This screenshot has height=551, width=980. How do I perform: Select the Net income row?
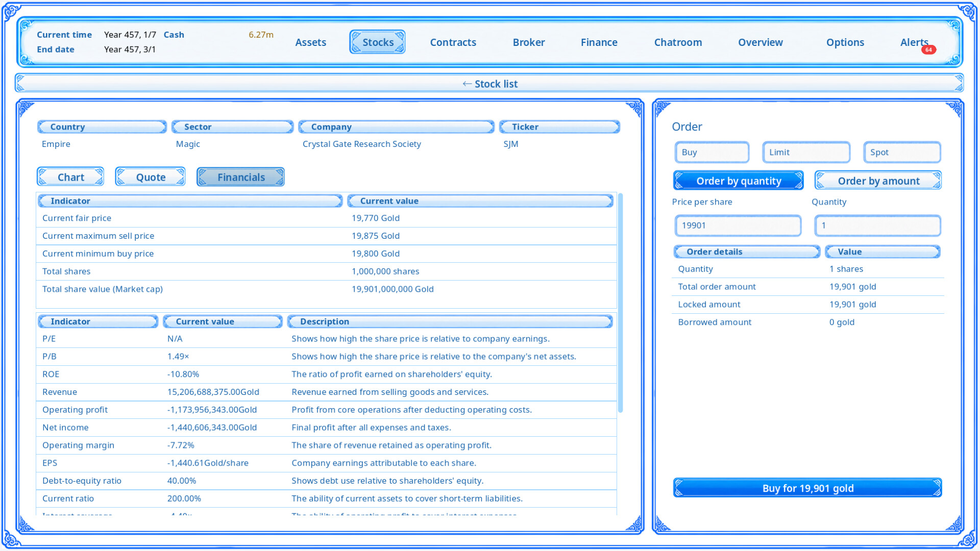(327, 428)
